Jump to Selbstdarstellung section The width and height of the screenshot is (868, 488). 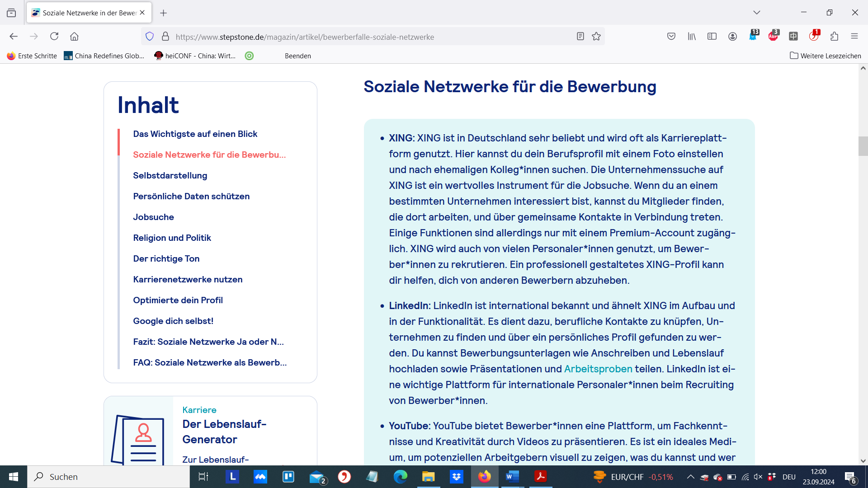(170, 175)
